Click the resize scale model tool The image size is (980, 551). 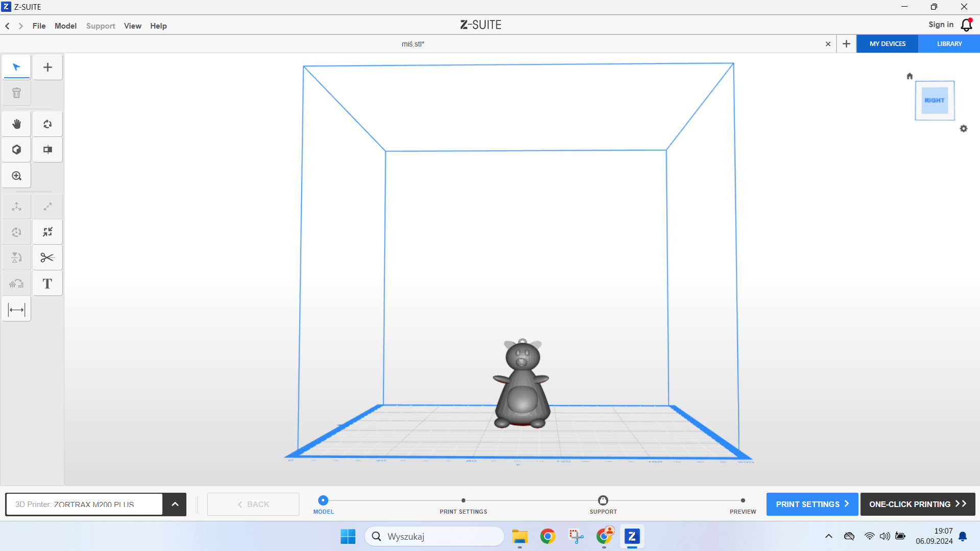coord(47,206)
